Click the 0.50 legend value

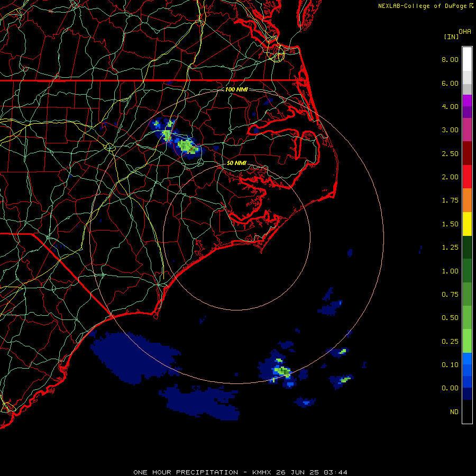(x=450, y=318)
